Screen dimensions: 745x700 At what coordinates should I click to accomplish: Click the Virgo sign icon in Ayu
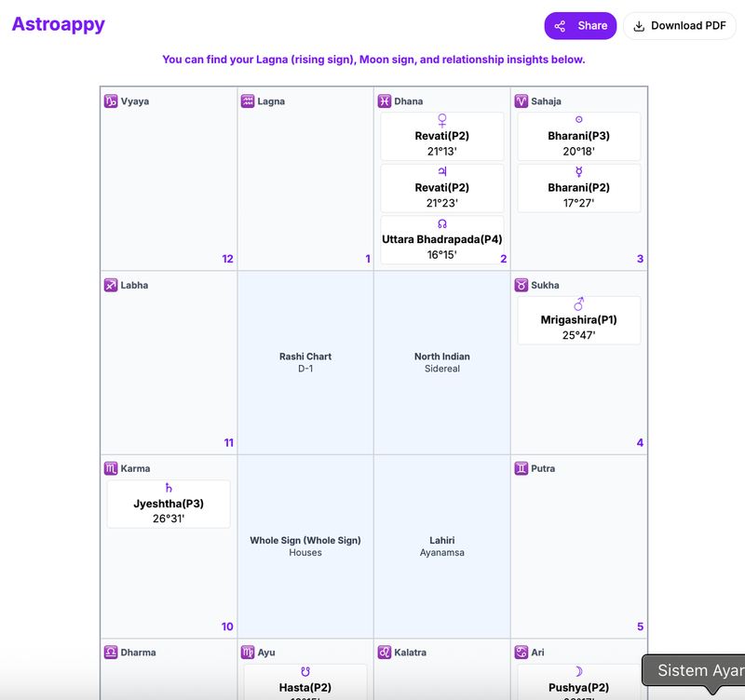click(248, 653)
